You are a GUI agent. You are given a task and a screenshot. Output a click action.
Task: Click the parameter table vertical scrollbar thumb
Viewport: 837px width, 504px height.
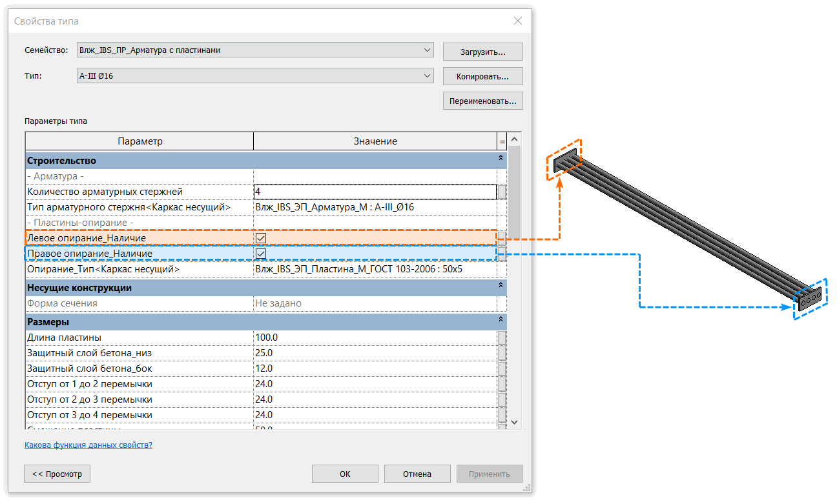515,194
